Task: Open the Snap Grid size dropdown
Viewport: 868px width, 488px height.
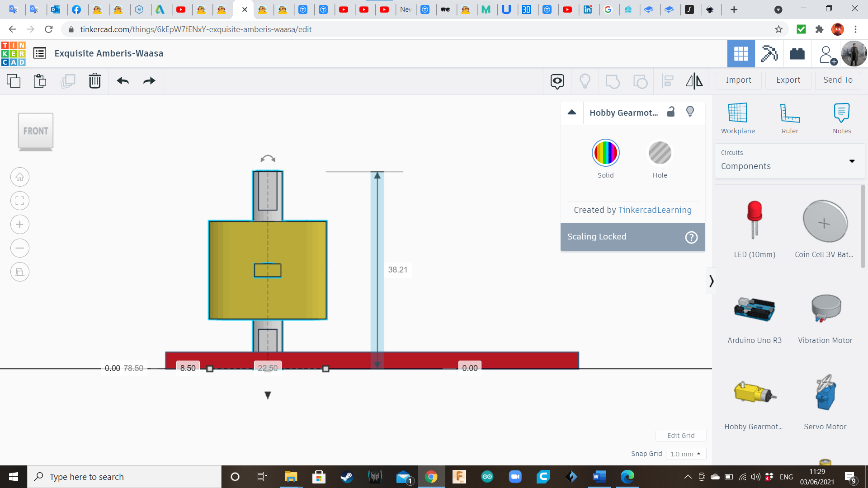Action: 686,454
